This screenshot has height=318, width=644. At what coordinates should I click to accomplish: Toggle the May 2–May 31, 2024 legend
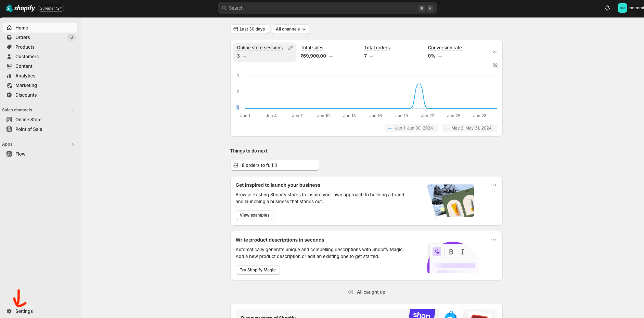(x=469, y=128)
